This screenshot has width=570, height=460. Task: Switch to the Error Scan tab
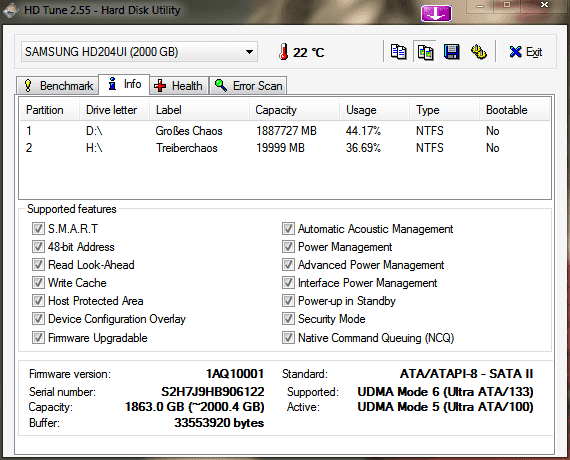coord(248,86)
